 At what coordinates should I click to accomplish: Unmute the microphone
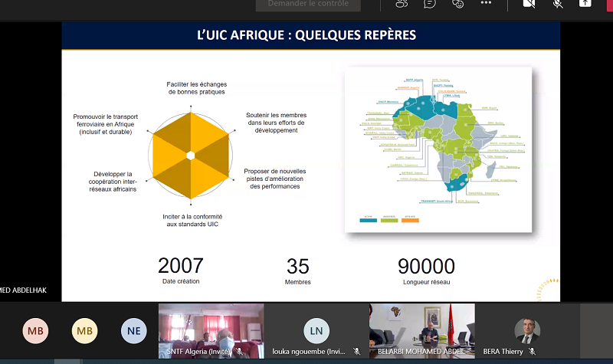pos(558,4)
